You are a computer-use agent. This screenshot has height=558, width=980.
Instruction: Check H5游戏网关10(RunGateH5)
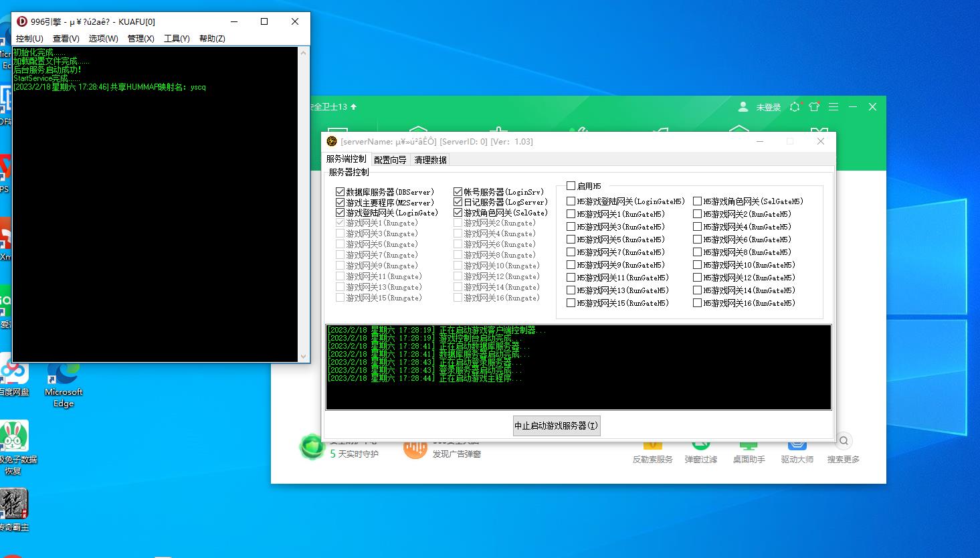coord(697,265)
